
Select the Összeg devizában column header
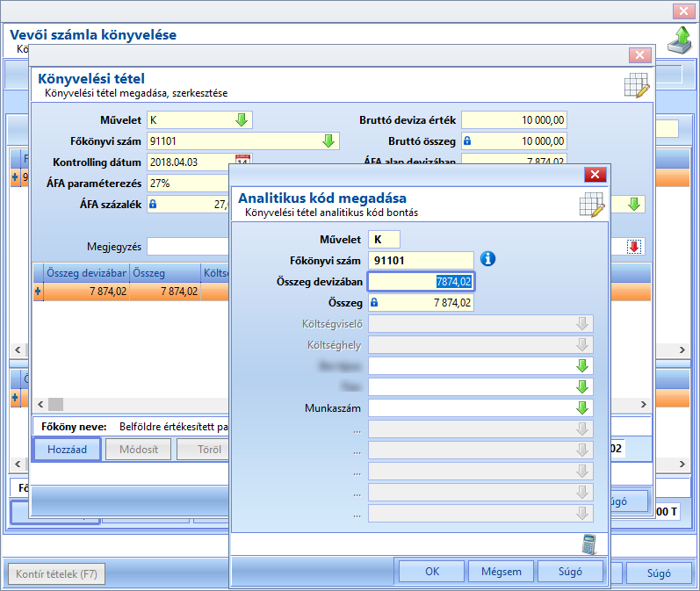pyautogui.click(x=86, y=273)
